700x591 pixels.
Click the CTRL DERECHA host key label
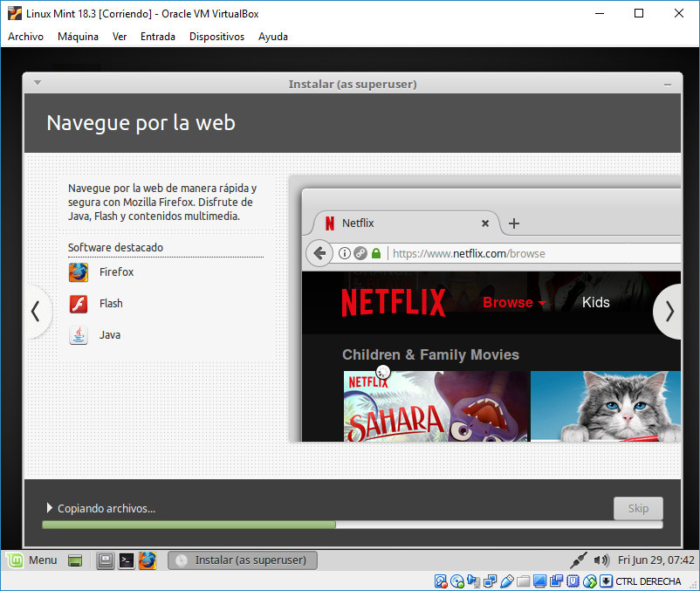pos(649,581)
